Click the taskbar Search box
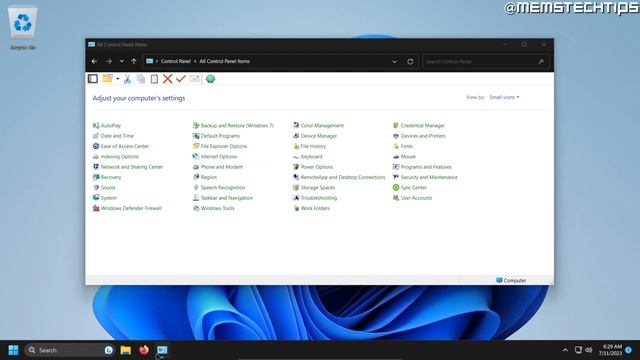 [69, 350]
